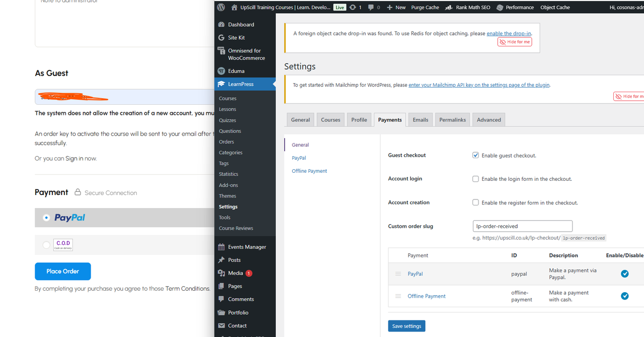Screen dimensions: 644x337
Task: Click PayPal link in payment table
Action: [x=415, y=274]
